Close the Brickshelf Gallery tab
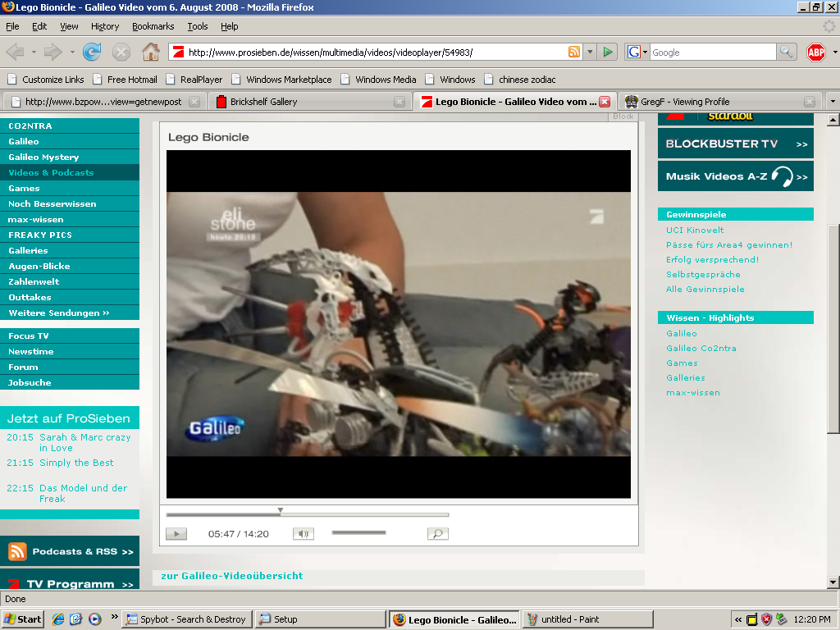The width and height of the screenshot is (840, 630). [399, 102]
